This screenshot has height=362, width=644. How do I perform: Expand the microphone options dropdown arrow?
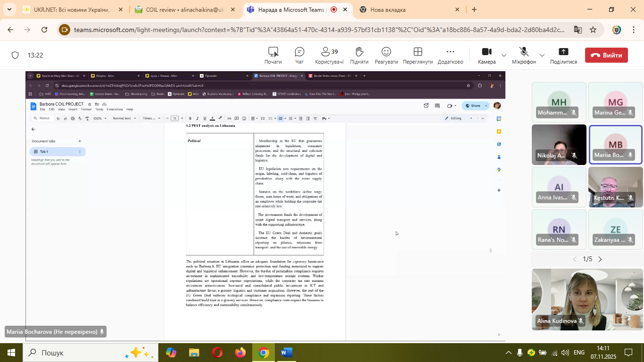click(x=542, y=55)
